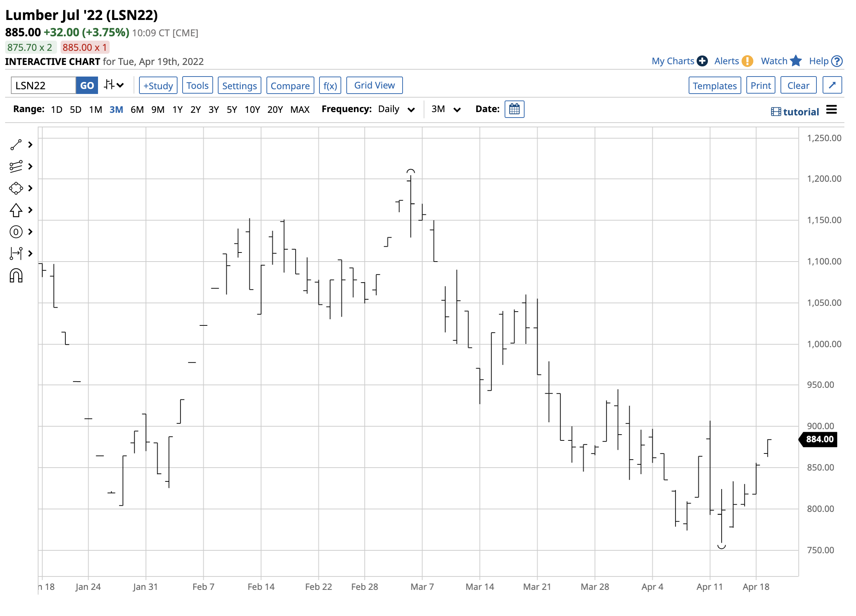Toggle the magnet snap mode

16,276
